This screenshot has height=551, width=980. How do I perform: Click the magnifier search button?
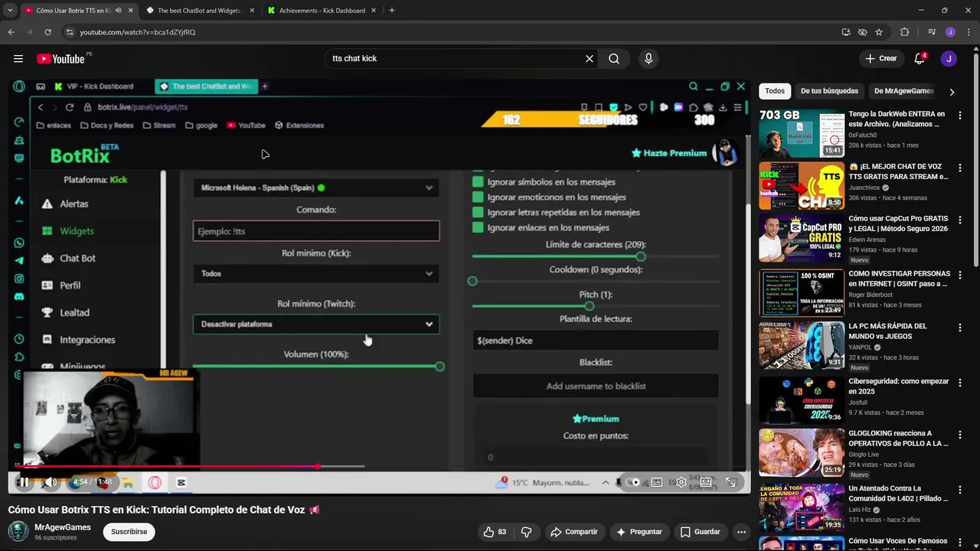614,59
